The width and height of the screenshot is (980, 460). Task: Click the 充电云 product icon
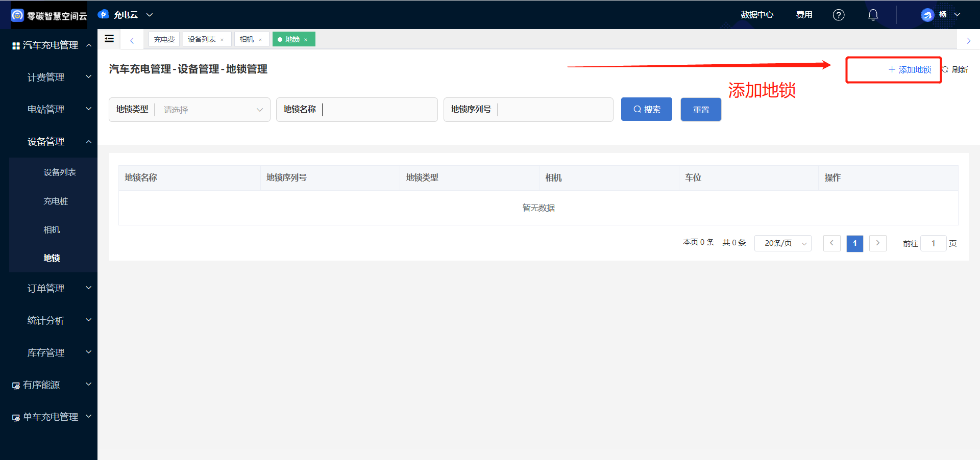tap(104, 15)
